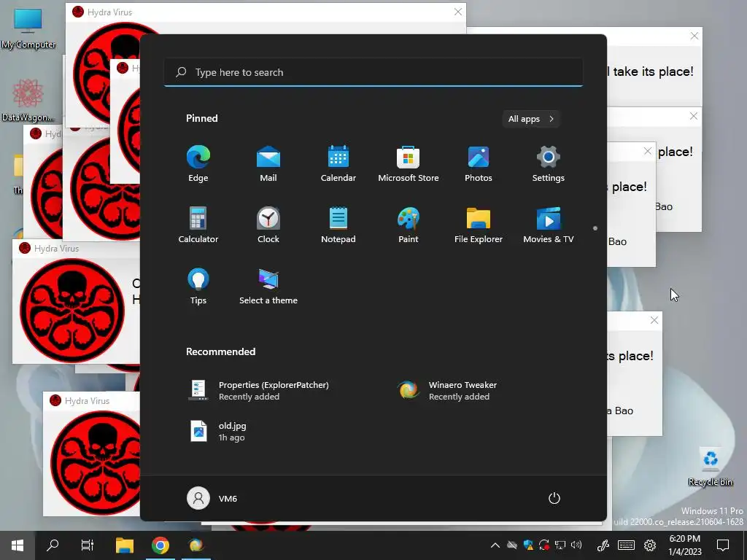Open the VM6 user account menu
The width and height of the screenshot is (747, 560).
212,498
